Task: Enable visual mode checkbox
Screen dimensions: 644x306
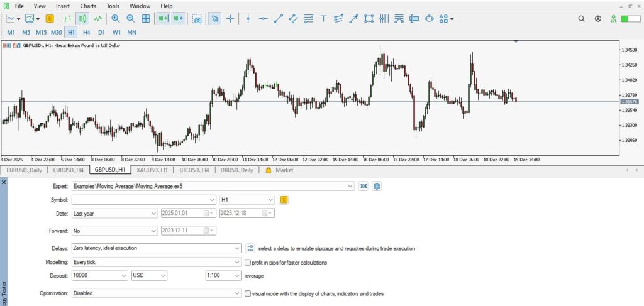Action: [247, 293]
